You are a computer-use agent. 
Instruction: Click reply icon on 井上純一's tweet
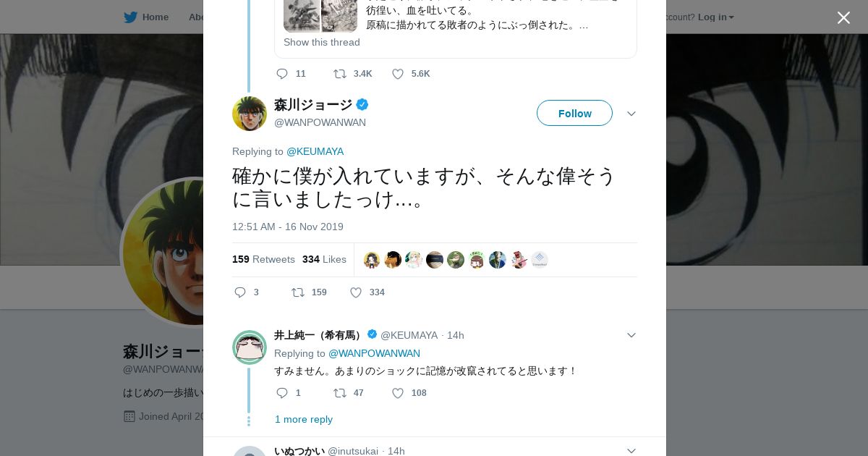click(282, 393)
